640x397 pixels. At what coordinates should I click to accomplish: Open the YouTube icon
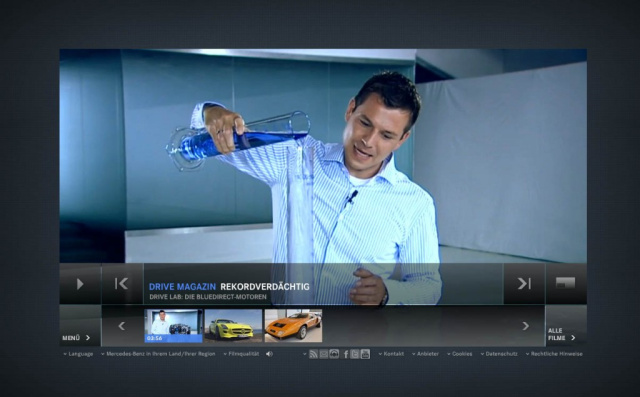pos(365,354)
